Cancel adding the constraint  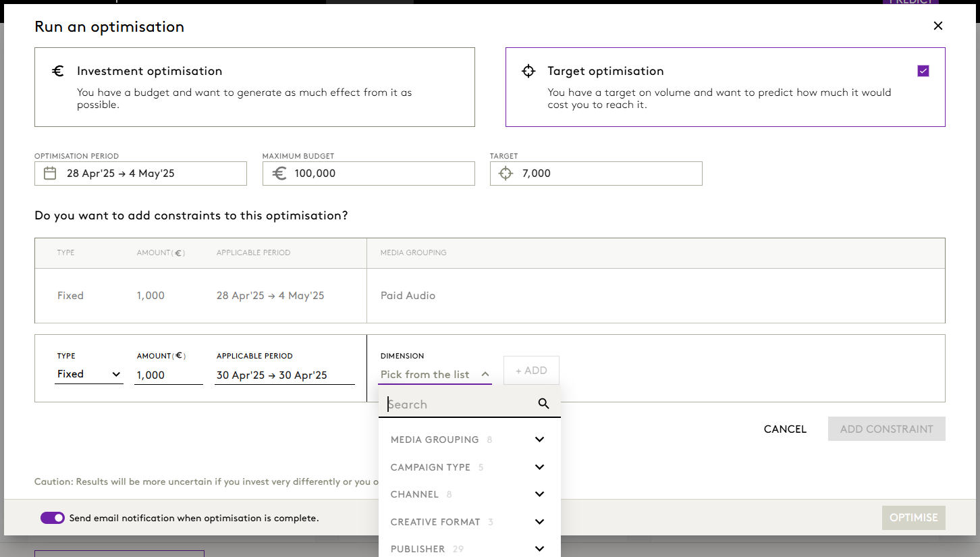click(785, 429)
